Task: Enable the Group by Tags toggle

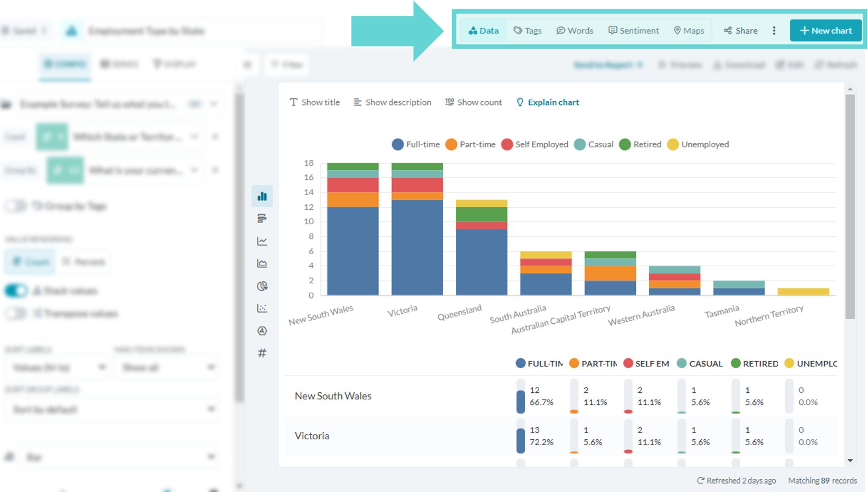Action: click(16, 206)
